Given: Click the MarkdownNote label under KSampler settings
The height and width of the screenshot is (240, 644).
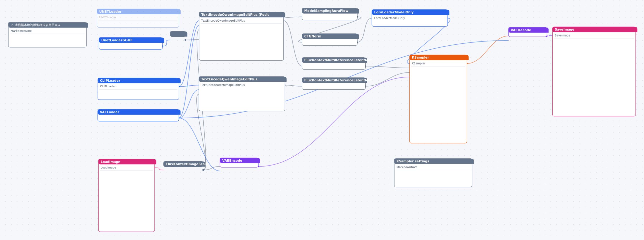Looking at the screenshot, I should tap(407, 167).
